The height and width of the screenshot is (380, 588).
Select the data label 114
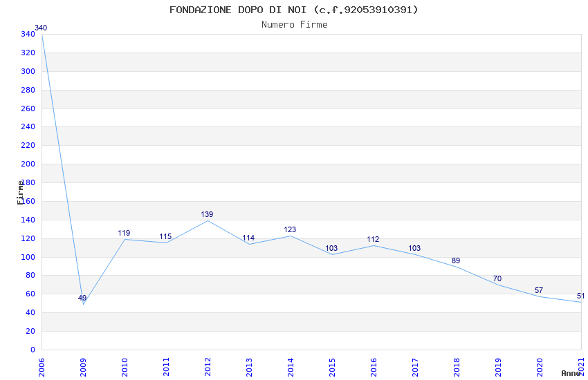pyautogui.click(x=248, y=238)
